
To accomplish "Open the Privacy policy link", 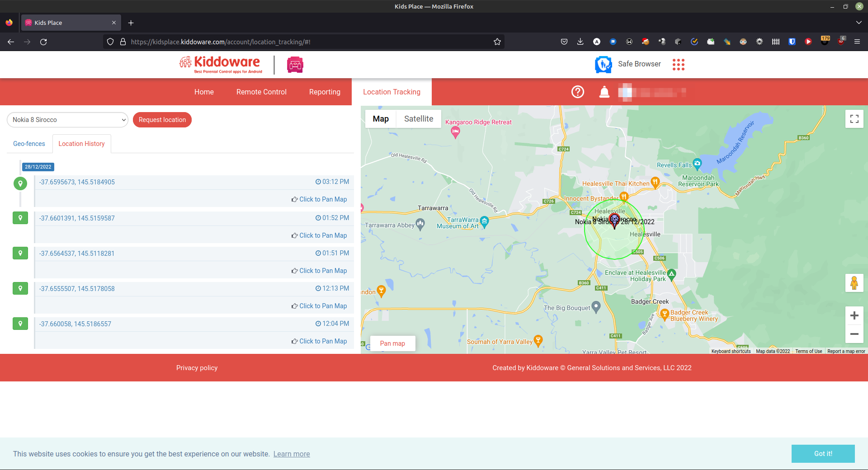I will click(197, 368).
